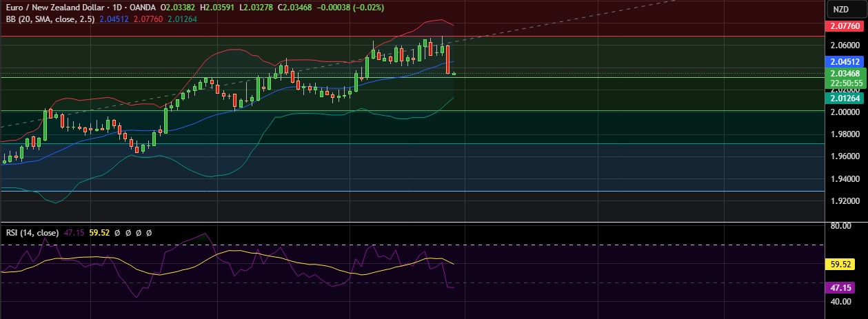This screenshot has width=868, height=319.
Task: Click the 1.94000 price axis label
Action: [844, 179]
